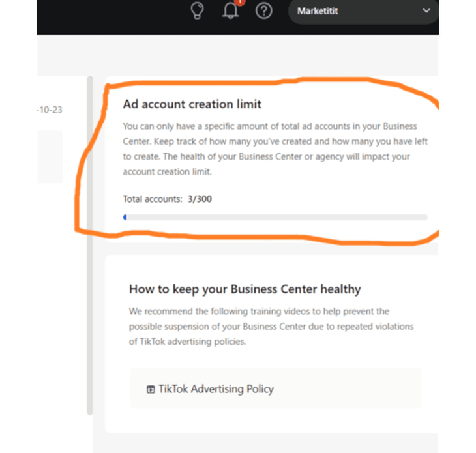Click the Marketitit account name text

click(x=318, y=11)
